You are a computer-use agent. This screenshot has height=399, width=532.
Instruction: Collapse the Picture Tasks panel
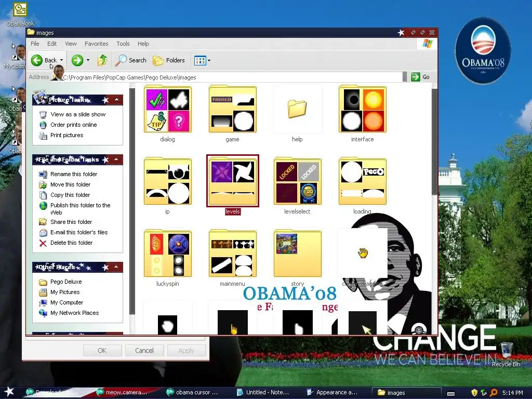(116, 100)
